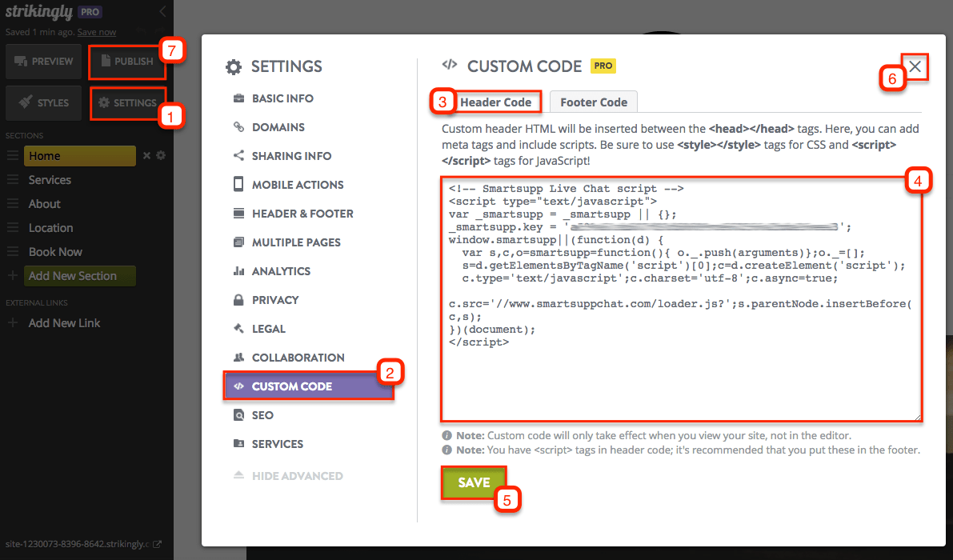Click the Privacy padlock icon

239,299
